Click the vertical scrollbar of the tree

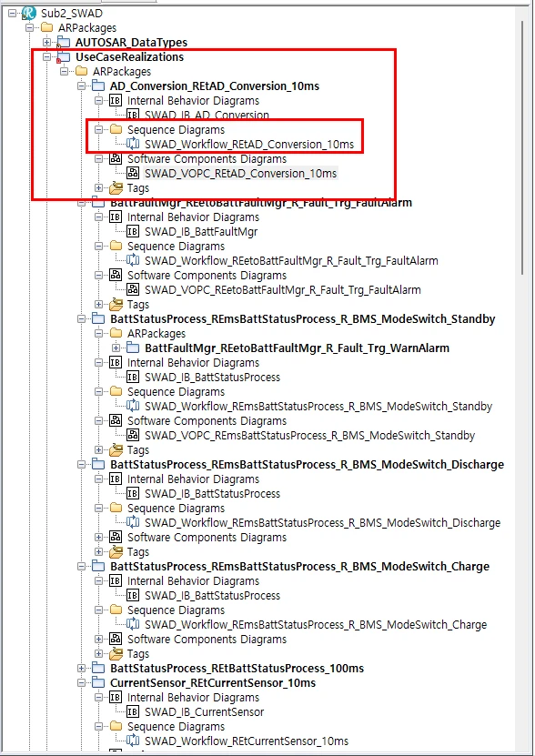[x=523, y=147]
